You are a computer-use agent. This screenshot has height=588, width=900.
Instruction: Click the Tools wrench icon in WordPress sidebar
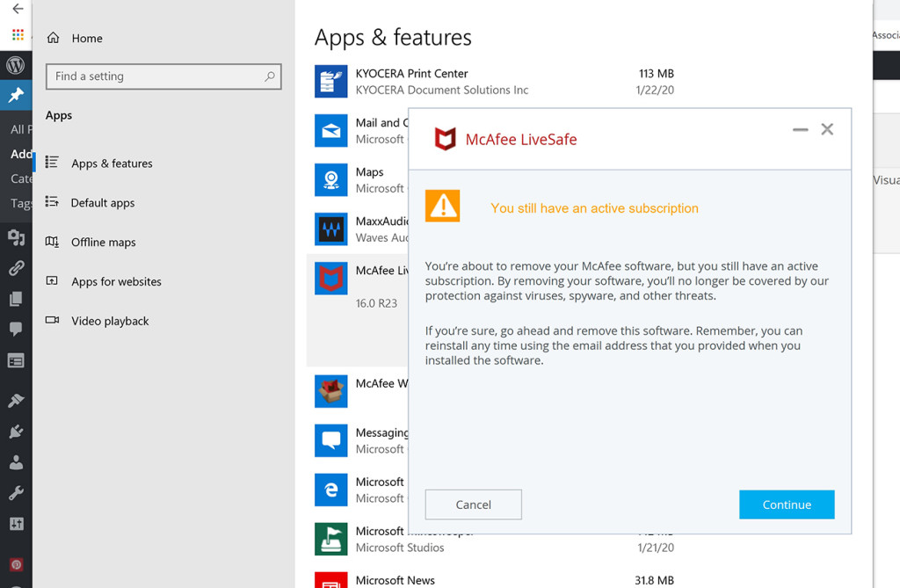(x=16, y=493)
